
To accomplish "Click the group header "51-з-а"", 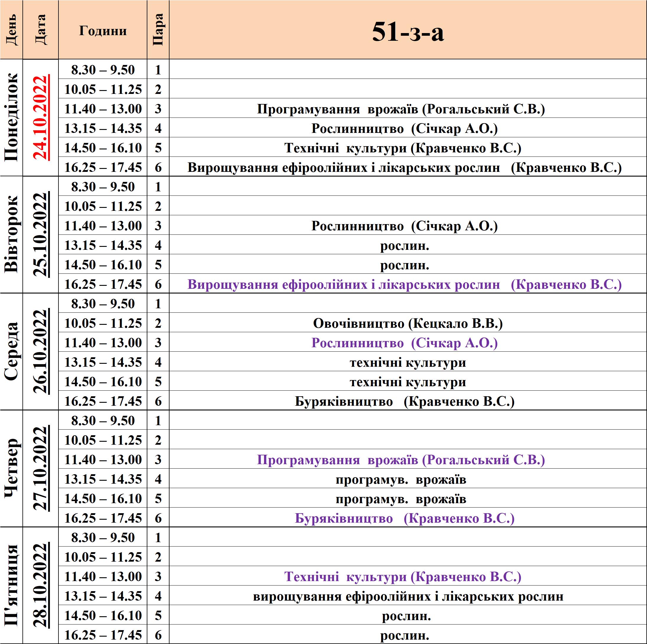I will tap(408, 30).
